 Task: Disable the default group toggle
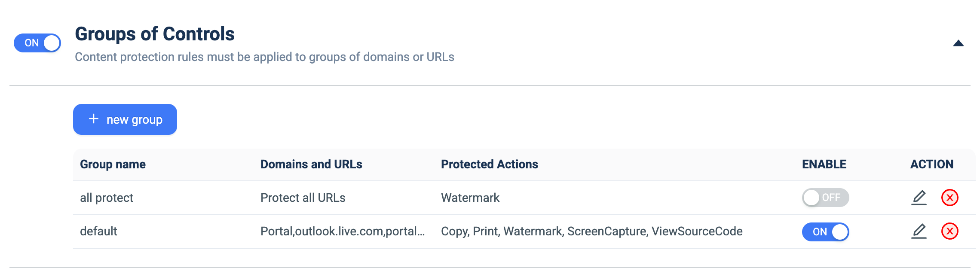point(825,232)
